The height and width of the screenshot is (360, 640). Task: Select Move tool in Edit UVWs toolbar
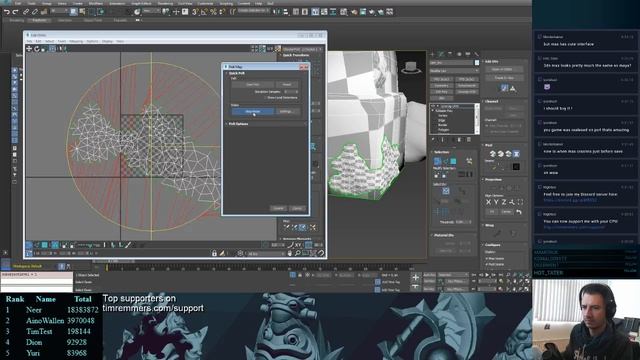(29, 49)
